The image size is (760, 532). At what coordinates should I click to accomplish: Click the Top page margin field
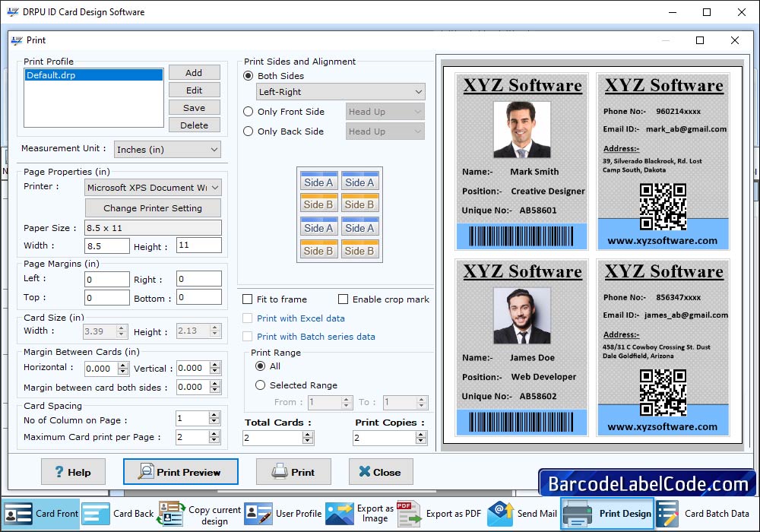click(x=107, y=297)
